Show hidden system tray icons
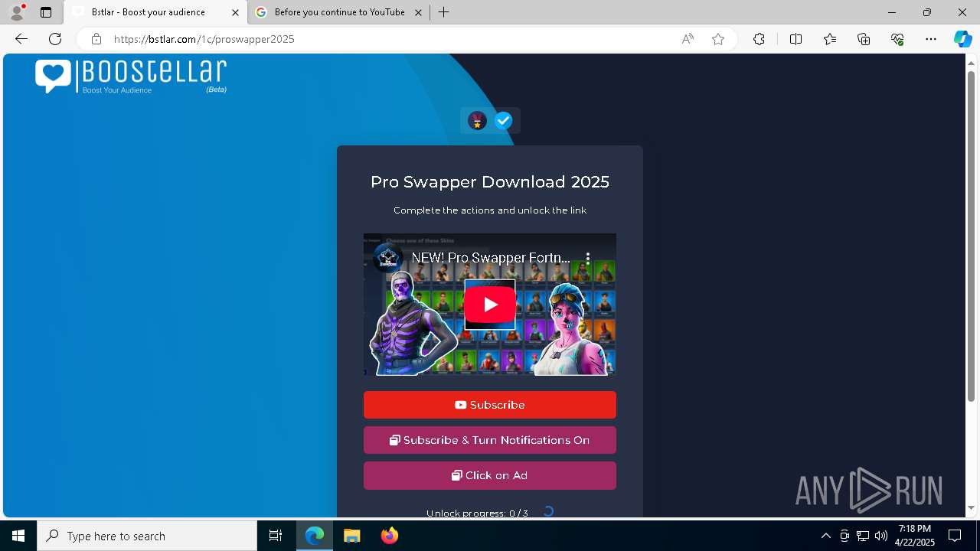The width and height of the screenshot is (980, 551). point(825,536)
